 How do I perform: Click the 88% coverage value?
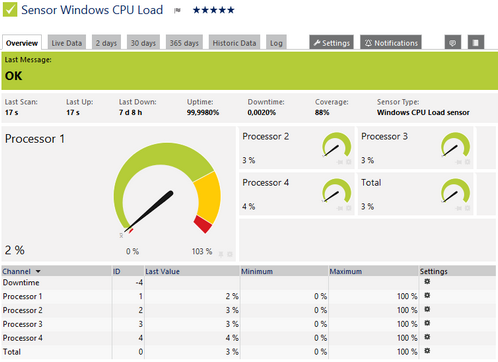[322, 112]
